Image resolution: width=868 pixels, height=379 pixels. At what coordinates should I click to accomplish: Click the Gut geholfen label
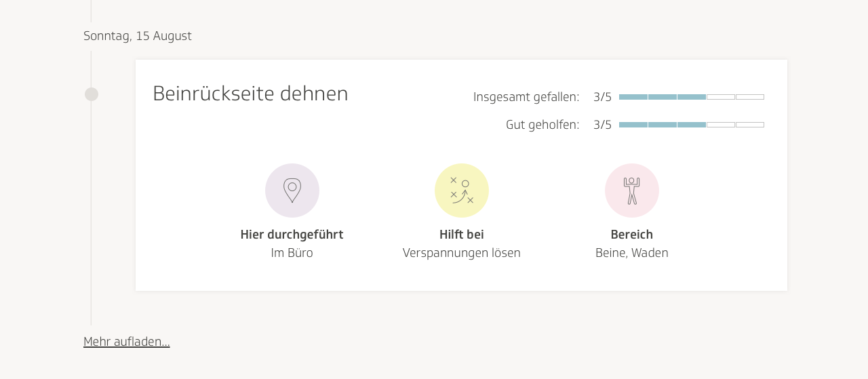(542, 125)
